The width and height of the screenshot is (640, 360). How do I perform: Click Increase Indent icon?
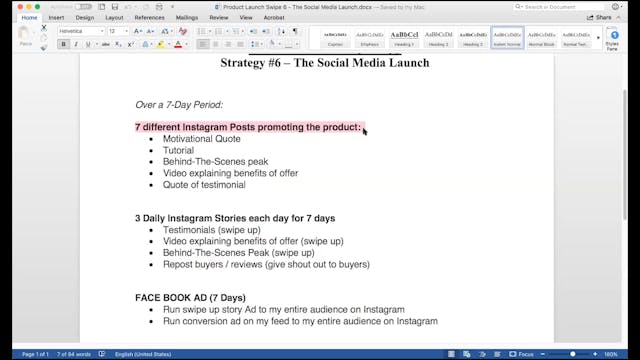tap(266, 31)
